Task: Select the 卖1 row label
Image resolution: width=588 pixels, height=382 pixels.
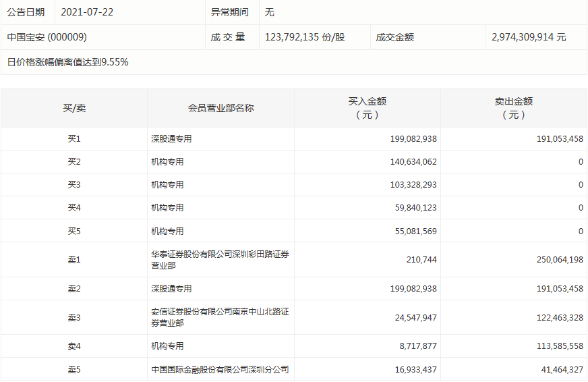Action: coord(74,260)
